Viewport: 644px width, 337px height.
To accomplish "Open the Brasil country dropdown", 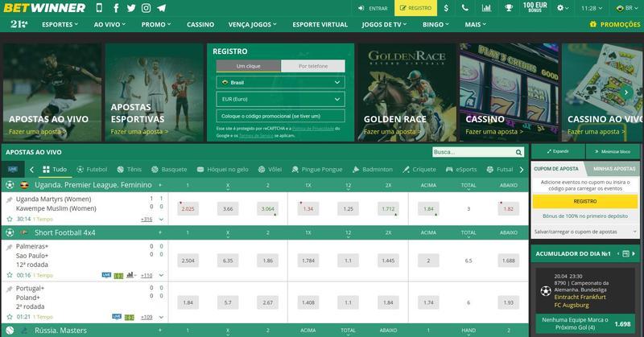I will (280, 83).
